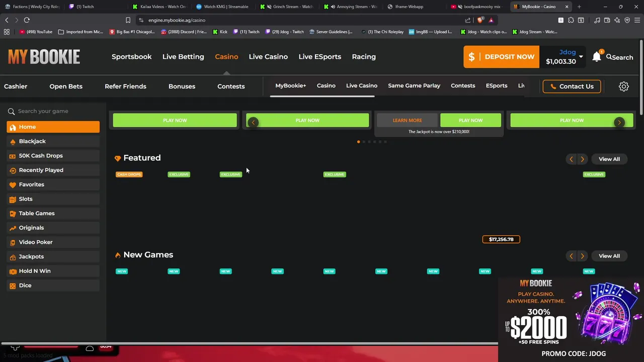This screenshot has width=644, height=362.
Task: Go to the next New Games page
Action: [x=582, y=256]
